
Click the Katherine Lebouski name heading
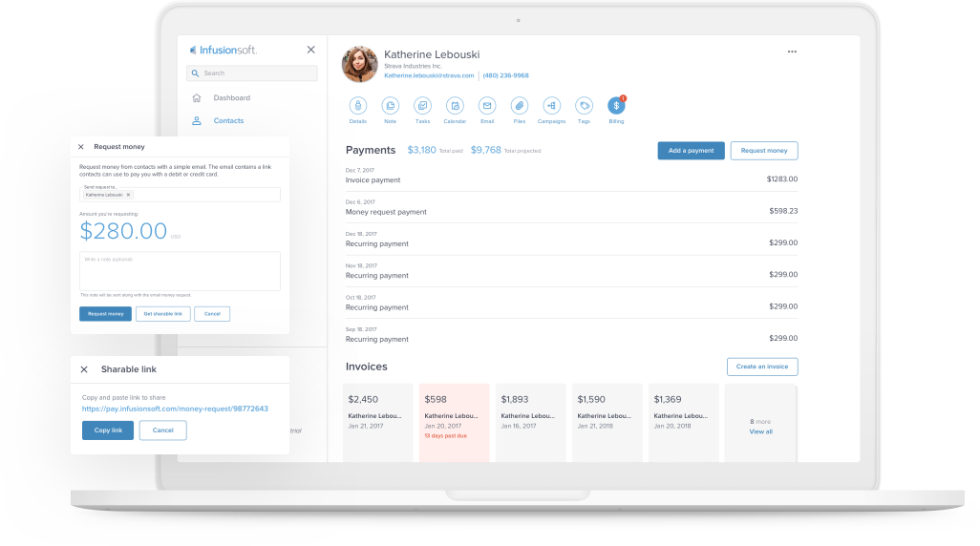tap(432, 54)
